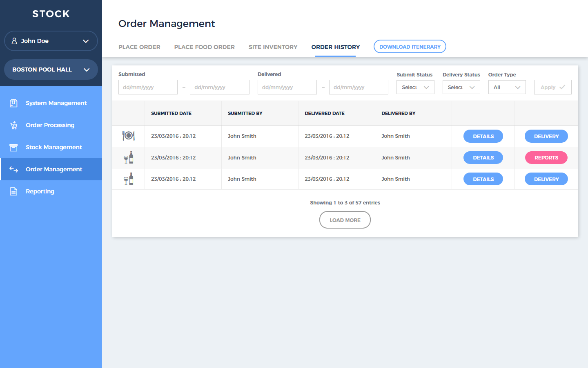This screenshot has height=368, width=588.
Task: Click the System Management sidebar icon
Action: 13,103
